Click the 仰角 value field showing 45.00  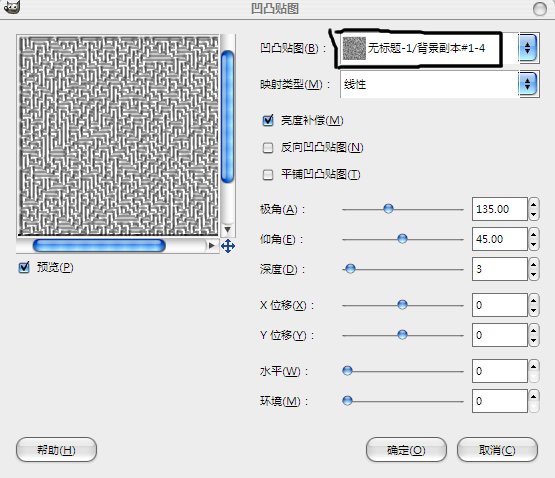click(x=500, y=239)
